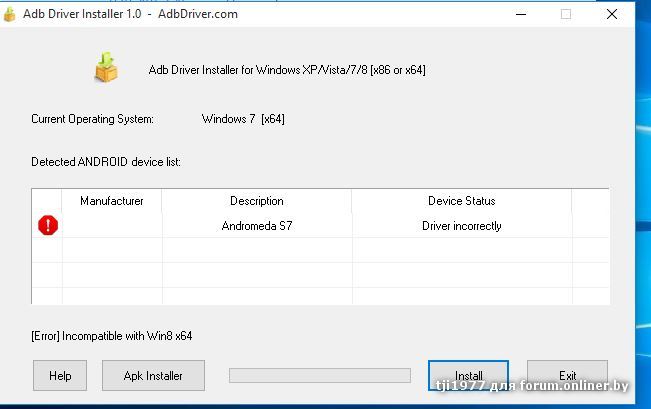The height and width of the screenshot is (409, 651).
Task: Click the Incompatible with Win8 x64 error message
Action: (112, 336)
